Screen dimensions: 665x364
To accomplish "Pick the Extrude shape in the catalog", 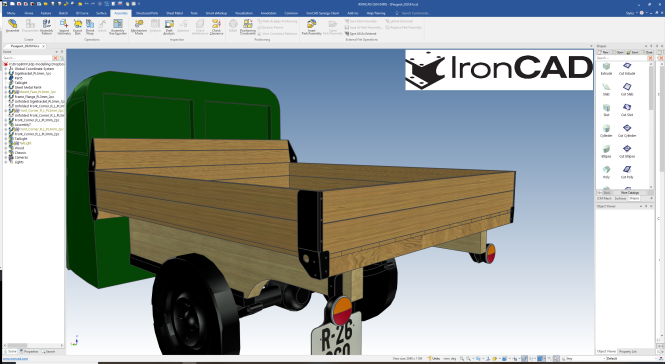I will coord(606,69).
